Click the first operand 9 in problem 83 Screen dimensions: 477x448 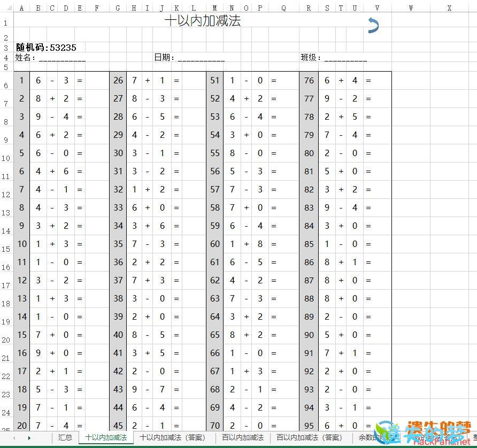[x=327, y=208]
